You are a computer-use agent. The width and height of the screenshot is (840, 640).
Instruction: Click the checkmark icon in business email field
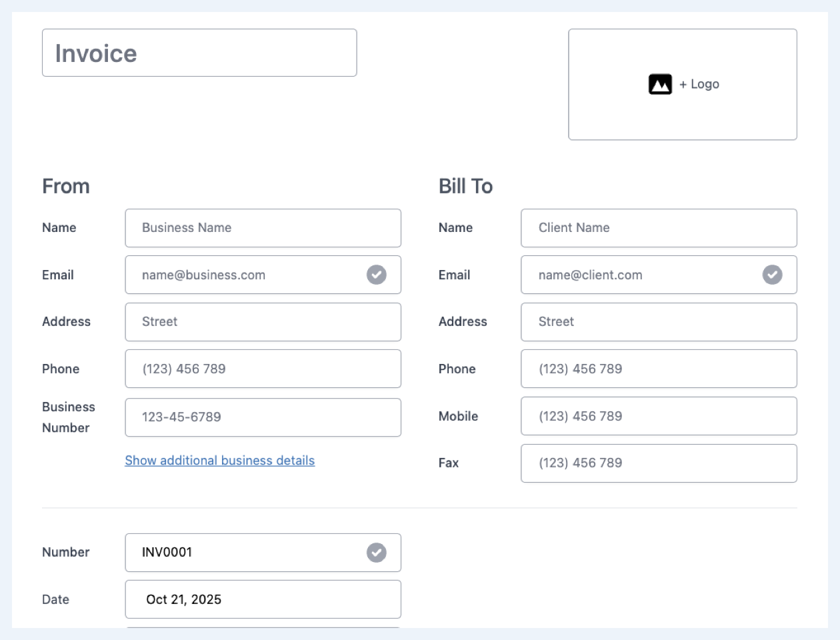coord(377,275)
